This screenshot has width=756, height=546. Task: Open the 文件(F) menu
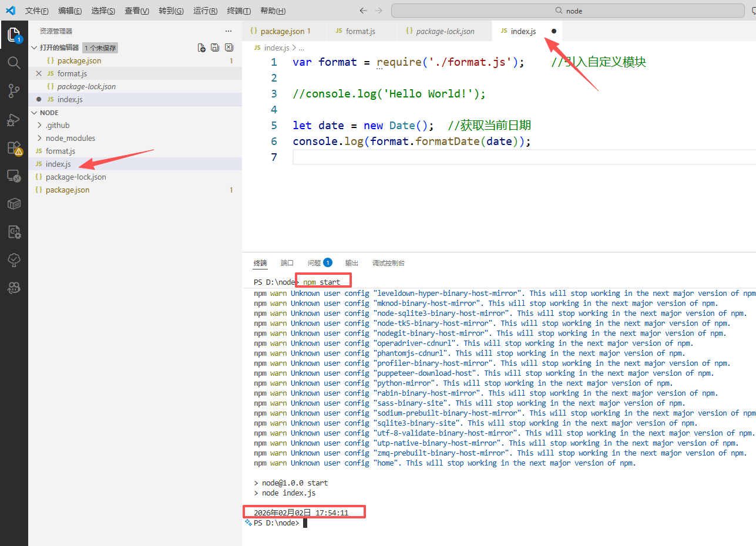click(37, 11)
